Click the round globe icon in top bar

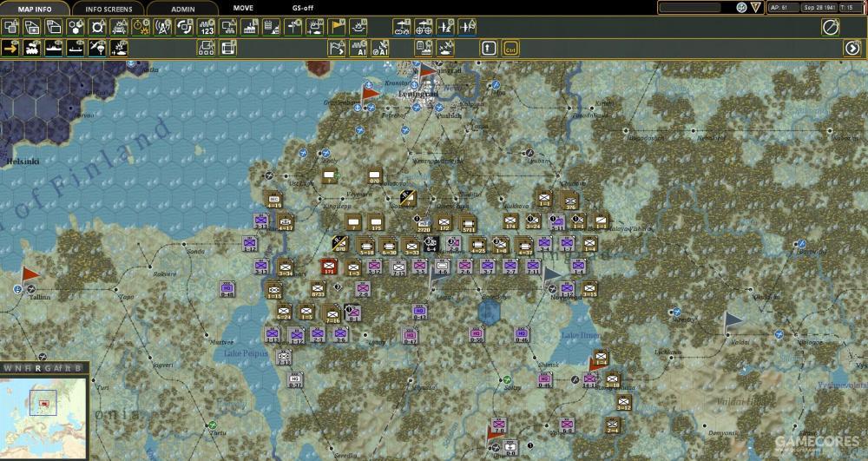(x=742, y=7)
